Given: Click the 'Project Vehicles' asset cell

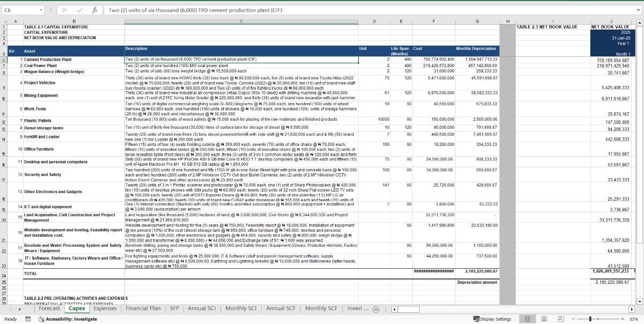Looking at the screenshot, I should (x=74, y=83).
